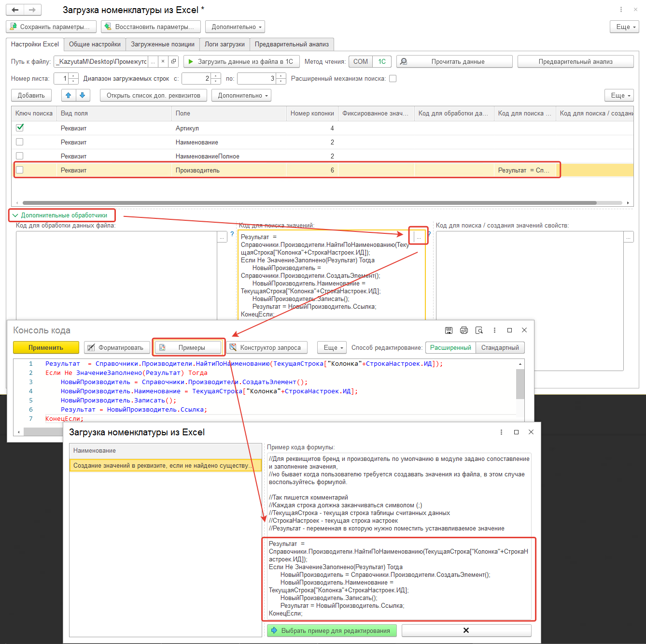Toggle search key for НаименованиеПолное row

(20, 156)
